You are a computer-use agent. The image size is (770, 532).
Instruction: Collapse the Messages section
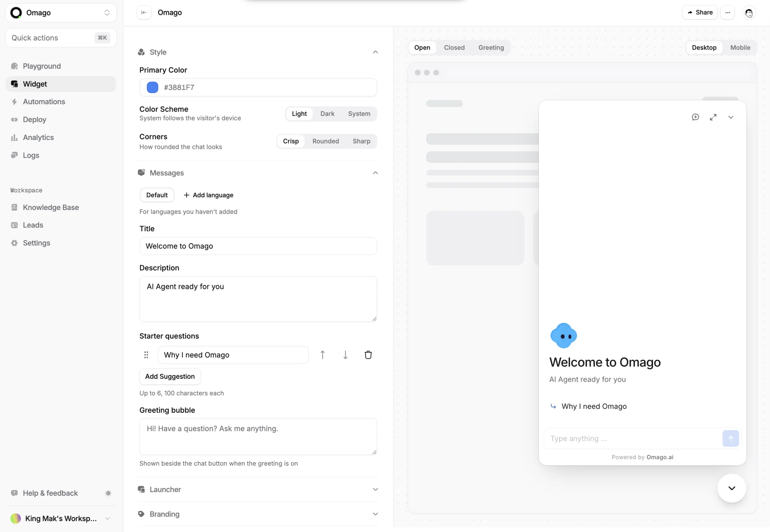[x=375, y=173]
